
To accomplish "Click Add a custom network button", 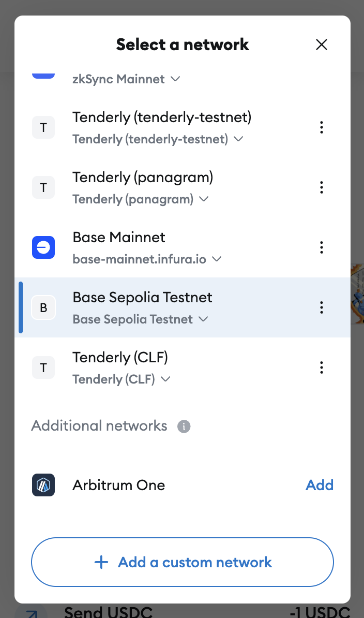I will click(183, 562).
